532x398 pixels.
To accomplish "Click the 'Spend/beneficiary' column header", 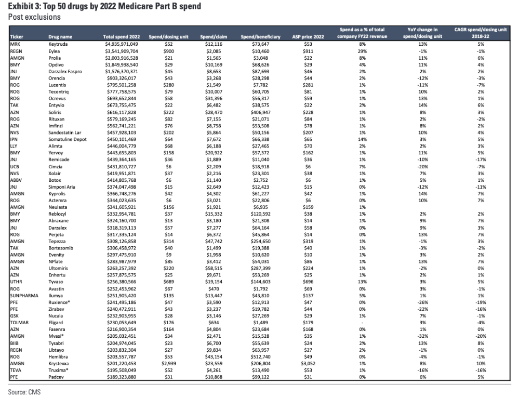I will [261, 37].
